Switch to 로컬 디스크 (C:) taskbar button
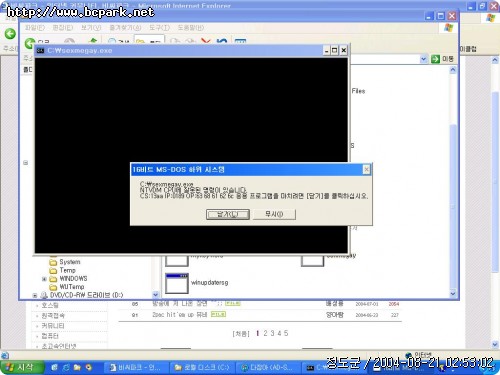The height and width of the screenshot is (375, 500). pyautogui.click(x=203, y=367)
